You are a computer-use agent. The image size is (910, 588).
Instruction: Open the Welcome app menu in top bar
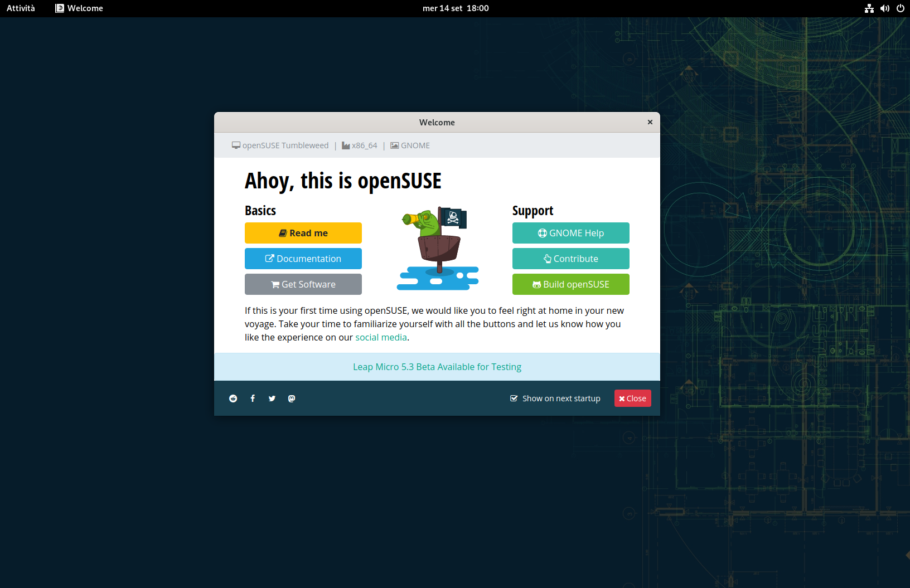(x=79, y=8)
